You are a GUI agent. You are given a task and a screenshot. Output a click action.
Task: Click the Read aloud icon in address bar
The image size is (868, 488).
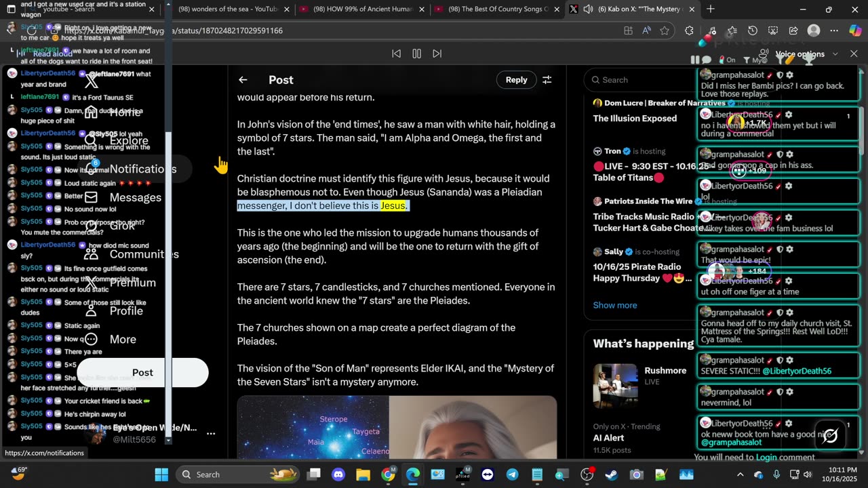[x=646, y=30]
